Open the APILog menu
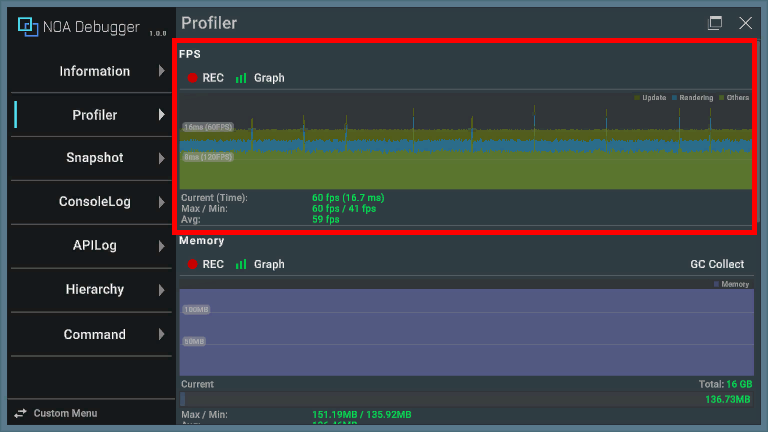This screenshot has width=768, height=432. tap(91, 245)
